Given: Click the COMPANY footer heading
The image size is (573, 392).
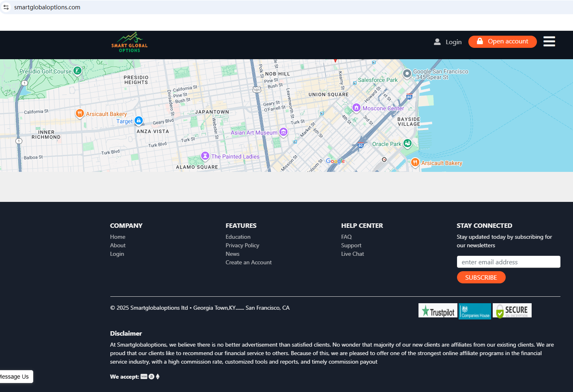Looking at the screenshot, I should pos(126,225).
